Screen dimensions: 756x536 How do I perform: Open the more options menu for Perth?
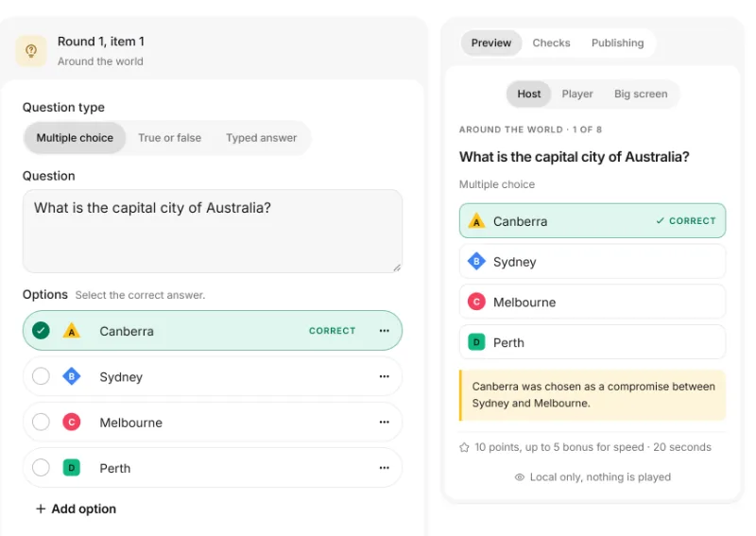coord(385,468)
